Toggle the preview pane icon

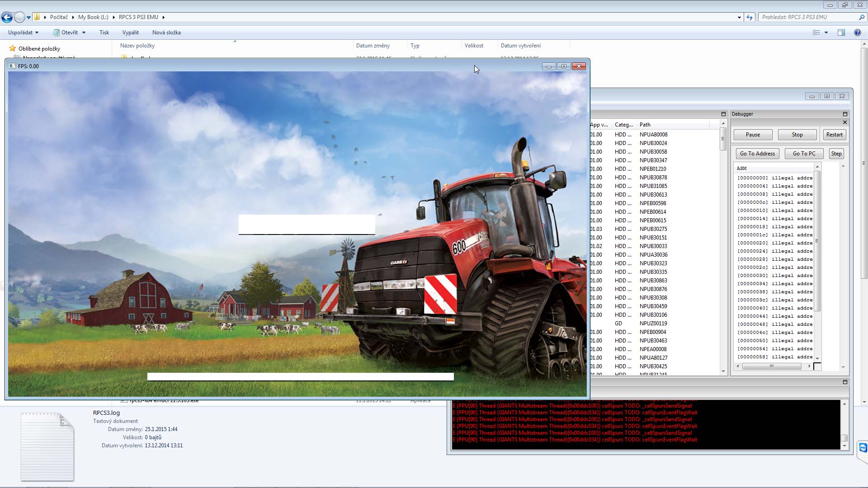click(841, 33)
